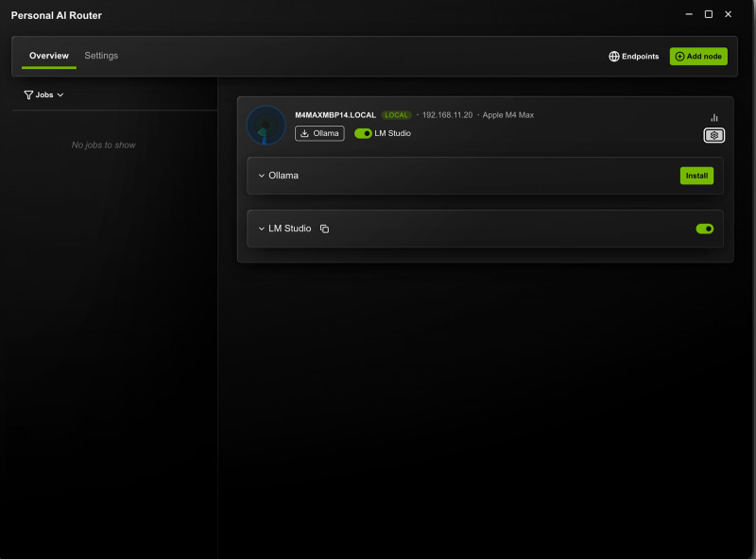
Task: Minimize the Personal AI Router window
Action: [x=689, y=14]
